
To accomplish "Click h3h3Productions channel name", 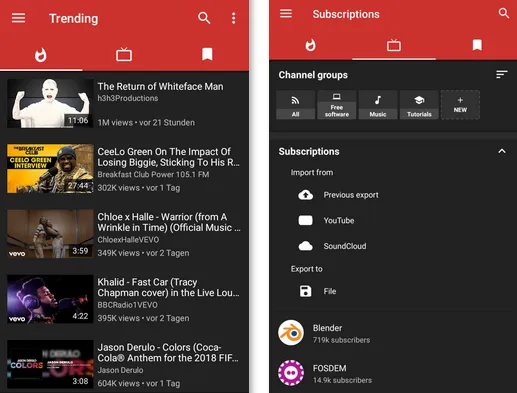I will (x=128, y=98).
